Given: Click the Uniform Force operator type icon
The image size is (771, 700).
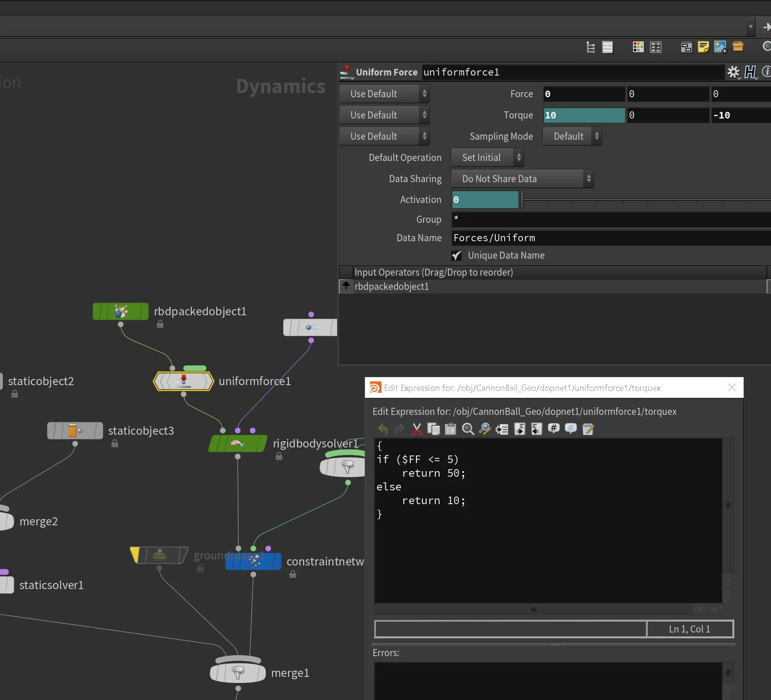Looking at the screenshot, I should coord(346,72).
